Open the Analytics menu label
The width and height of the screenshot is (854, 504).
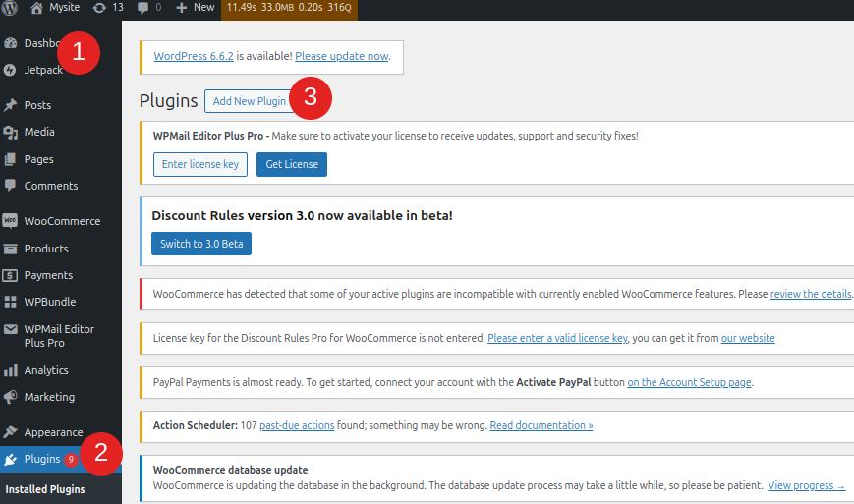(46, 370)
